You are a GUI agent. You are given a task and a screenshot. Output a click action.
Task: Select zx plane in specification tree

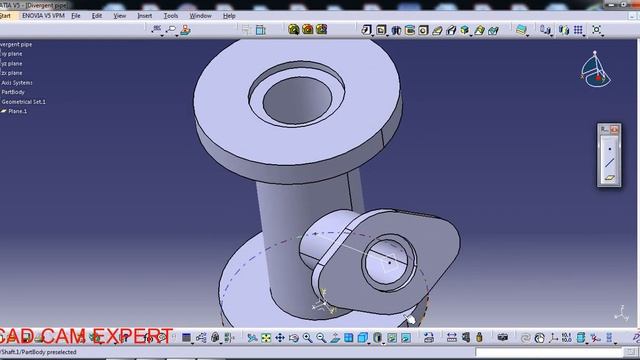(x=12, y=73)
